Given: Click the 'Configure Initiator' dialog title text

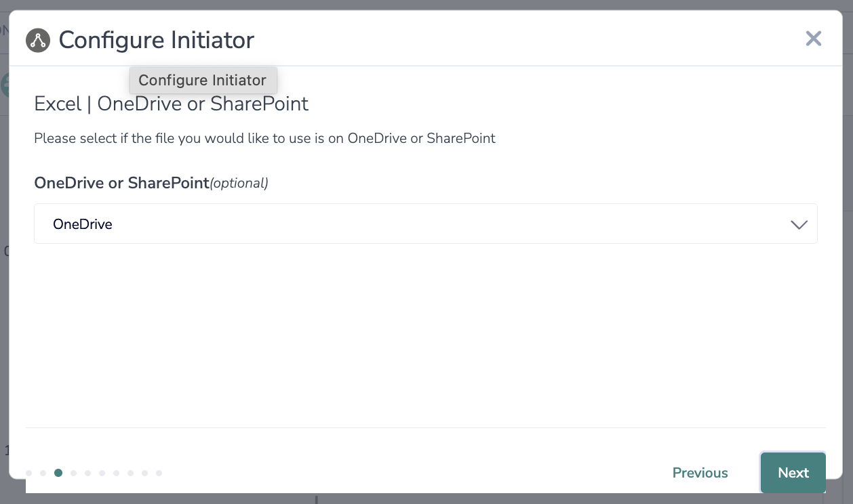Looking at the screenshot, I should click(x=156, y=41).
